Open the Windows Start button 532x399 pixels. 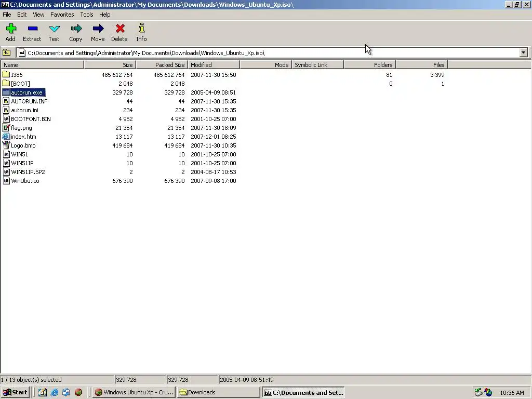pyautogui.click(x=16, y=392)
